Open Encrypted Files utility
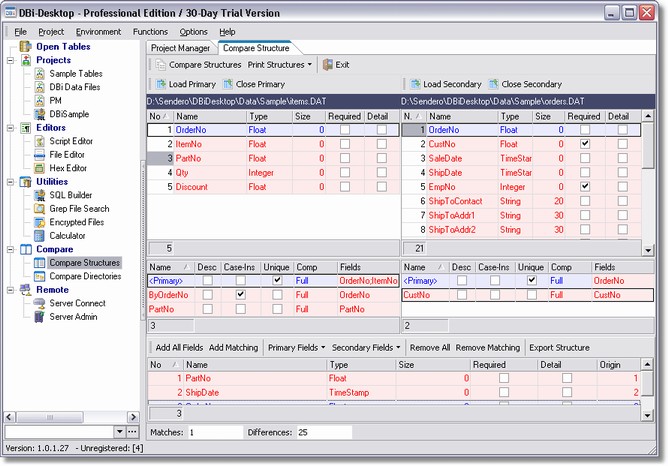 41,222
